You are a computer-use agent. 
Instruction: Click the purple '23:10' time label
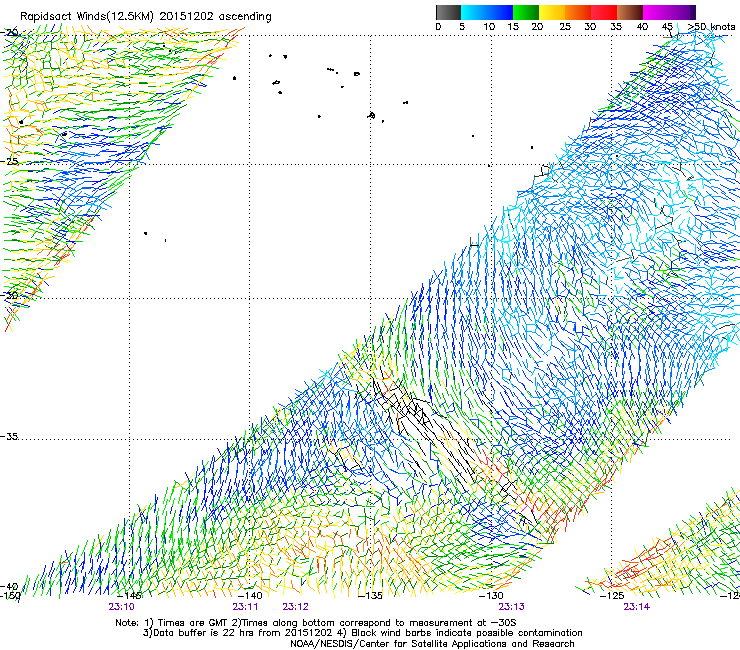point(121,607)
